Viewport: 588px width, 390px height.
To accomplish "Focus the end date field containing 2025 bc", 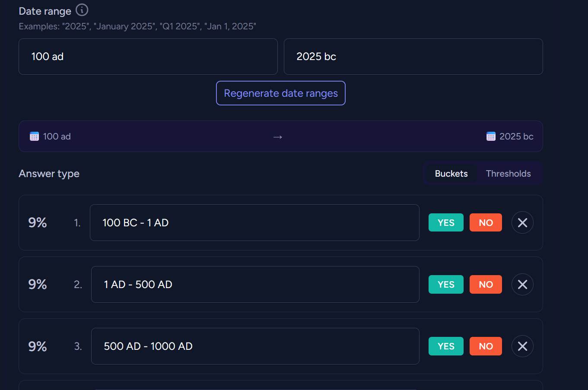I will point(413,57).
